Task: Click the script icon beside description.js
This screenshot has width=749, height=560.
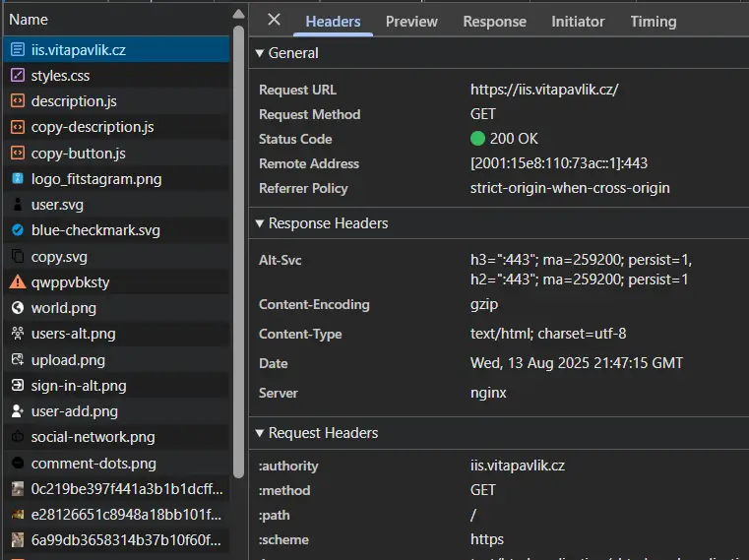Action: click(x=17, y=100)
